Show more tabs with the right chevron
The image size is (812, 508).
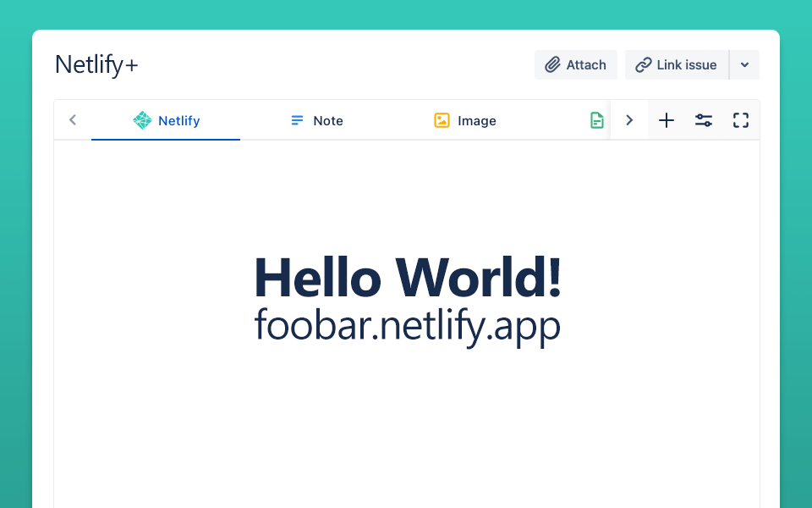pos(629,120)
